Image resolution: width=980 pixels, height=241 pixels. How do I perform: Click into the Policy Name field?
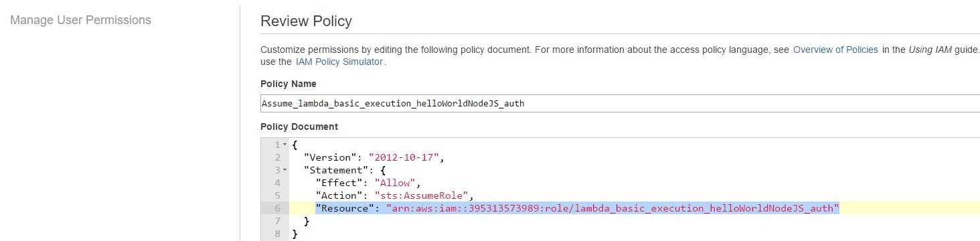point(620,103)
